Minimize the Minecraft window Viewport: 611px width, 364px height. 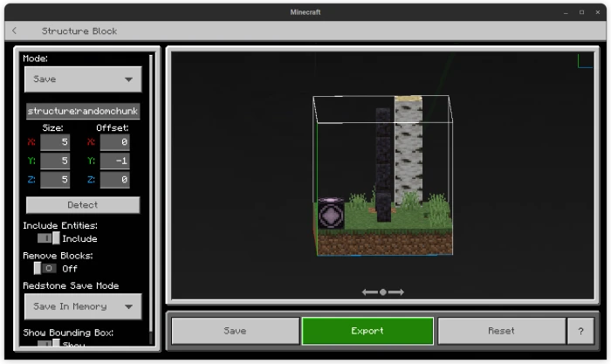[x=566, y=12]
